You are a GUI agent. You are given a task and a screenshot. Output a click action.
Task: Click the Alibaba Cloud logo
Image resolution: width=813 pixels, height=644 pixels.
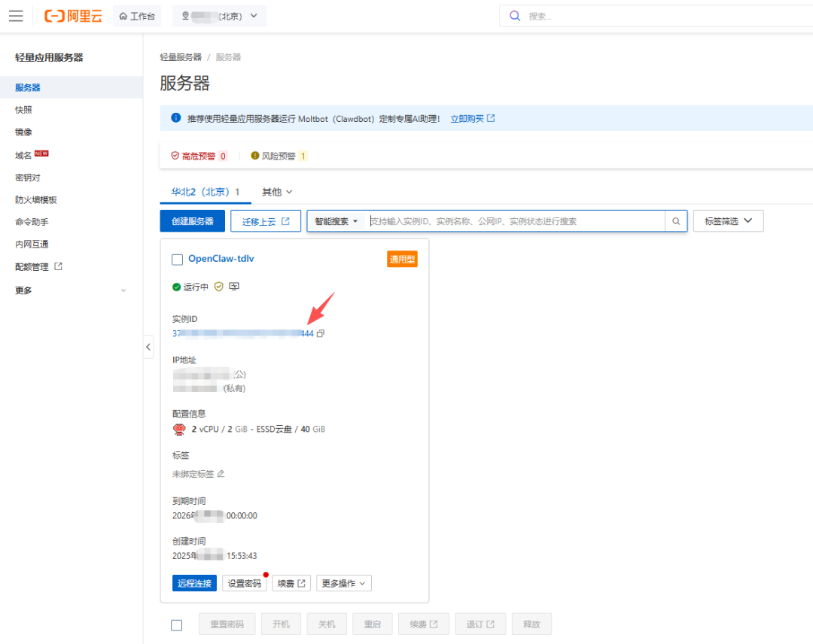pos(73,16)
